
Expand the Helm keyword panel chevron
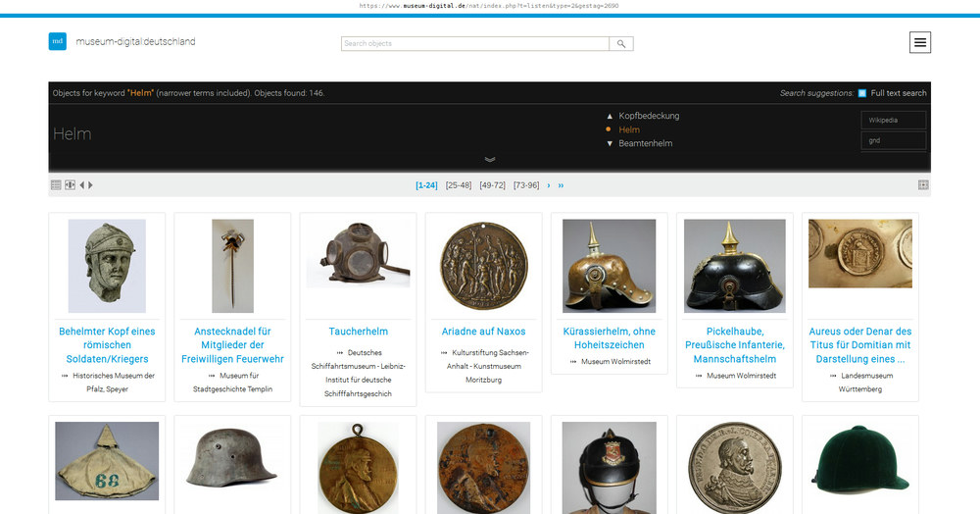click(490, 159)
